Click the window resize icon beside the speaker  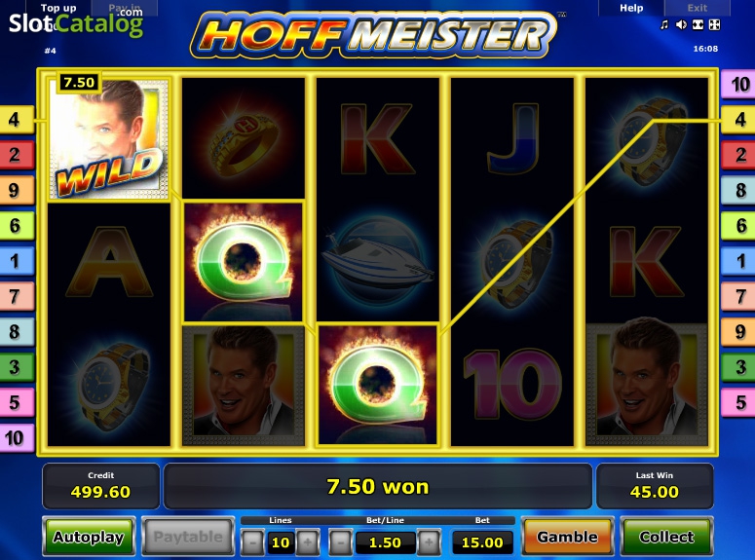(698, 24)
